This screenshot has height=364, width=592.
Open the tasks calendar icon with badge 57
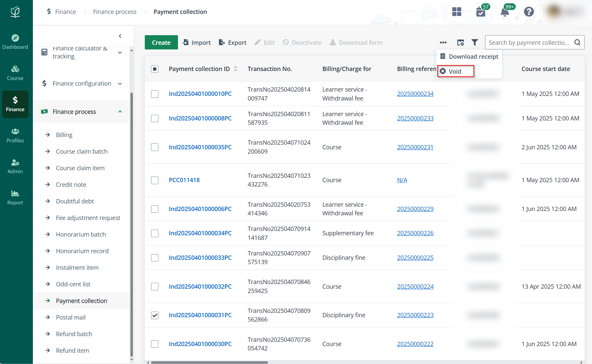tap(480, 12)
